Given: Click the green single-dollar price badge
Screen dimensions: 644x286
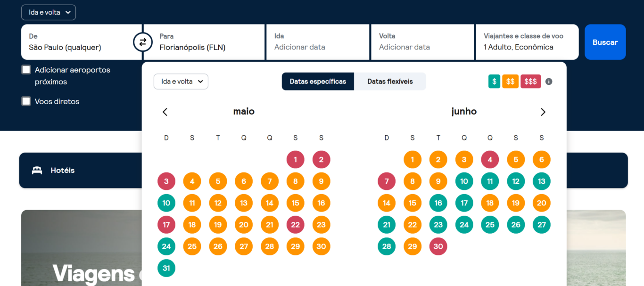Looking at the screenshot, I should tap(494, 82).
